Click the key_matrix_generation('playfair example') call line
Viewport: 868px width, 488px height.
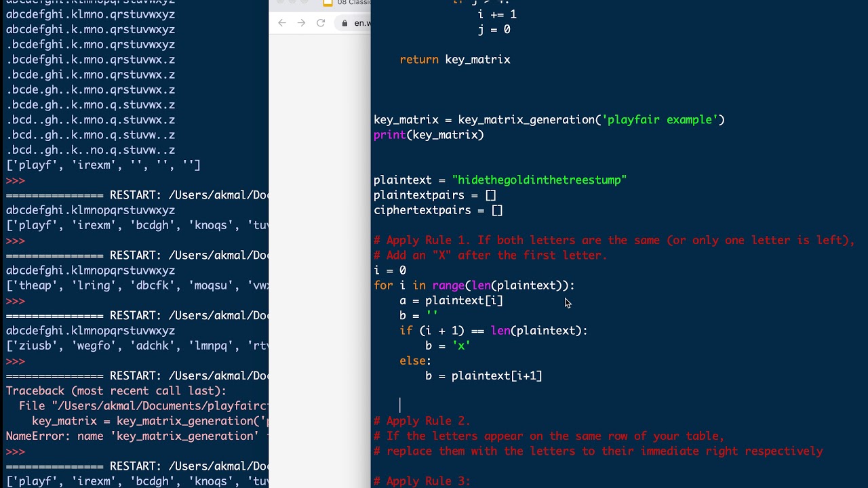(549, 120)
